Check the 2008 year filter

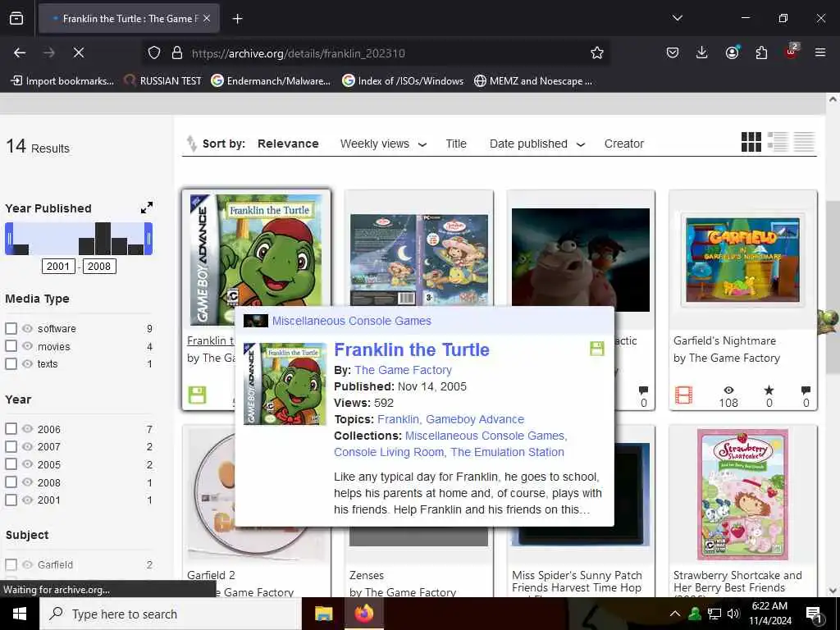coord(11,482)
